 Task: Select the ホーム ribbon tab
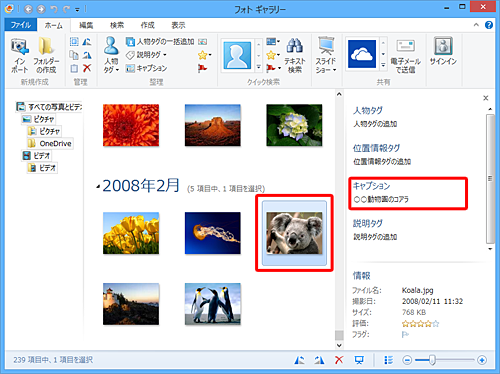[53, 25]
